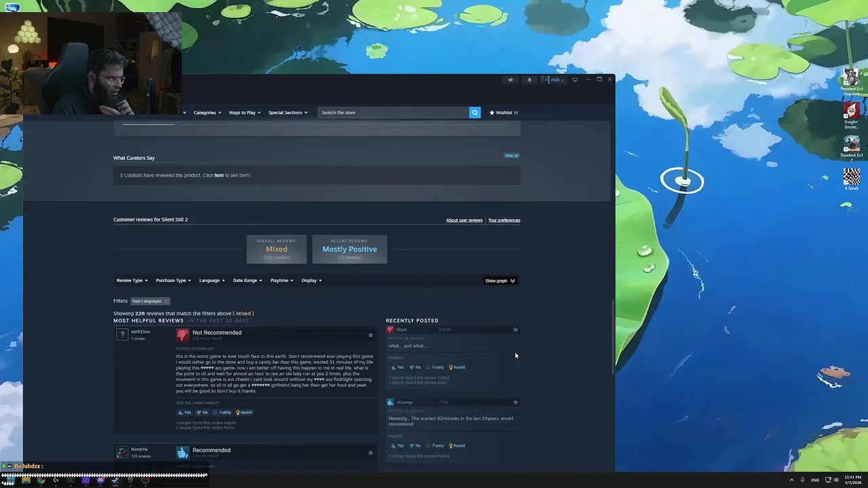Screen dimensions: 868x488
Task: Open Wishlist star link
Action: [504, 113]
